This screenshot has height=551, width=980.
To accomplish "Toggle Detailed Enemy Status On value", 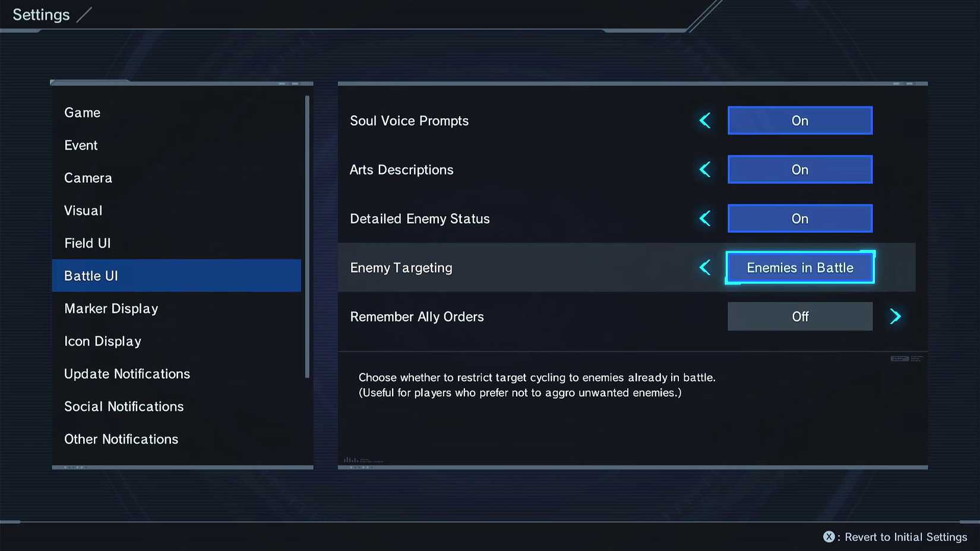I will [799, 218].
